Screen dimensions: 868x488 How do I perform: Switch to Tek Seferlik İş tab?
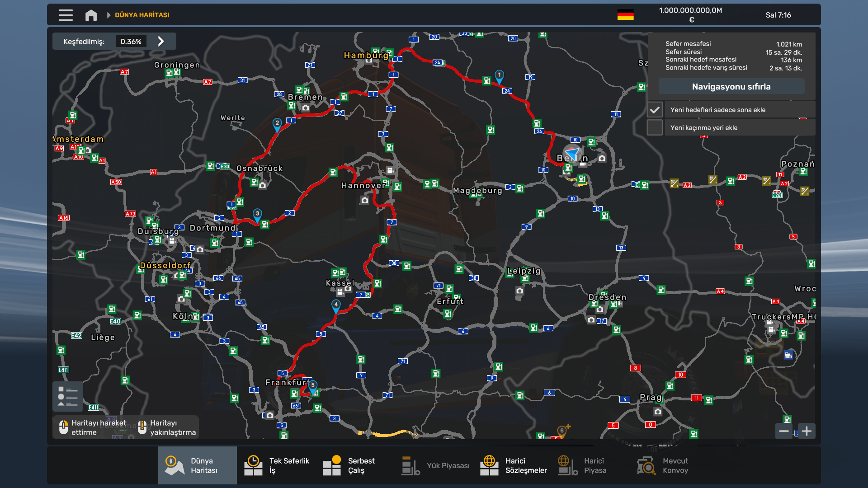(x=276, y=465)
